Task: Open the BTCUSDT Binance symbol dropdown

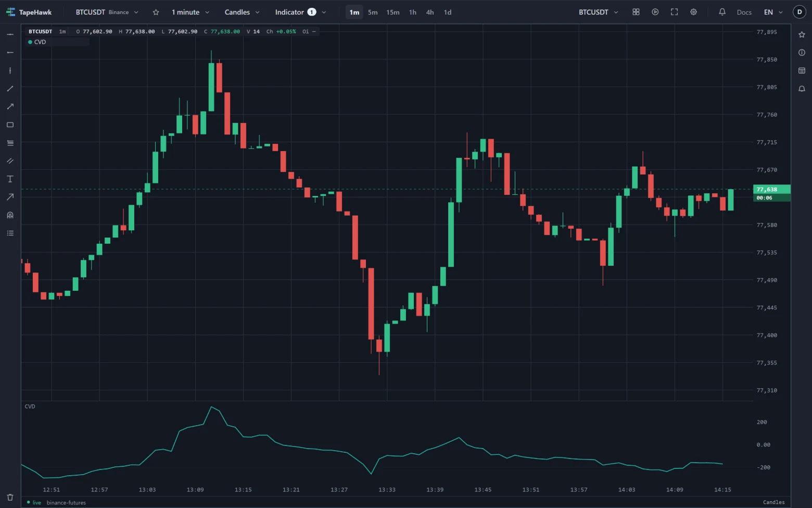Action: [x=107, y=12]
